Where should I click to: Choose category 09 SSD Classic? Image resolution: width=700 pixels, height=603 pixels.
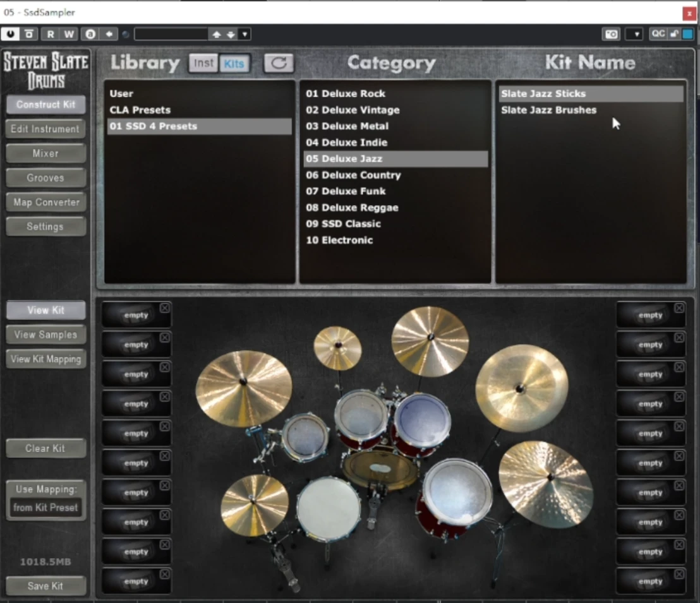395,224
